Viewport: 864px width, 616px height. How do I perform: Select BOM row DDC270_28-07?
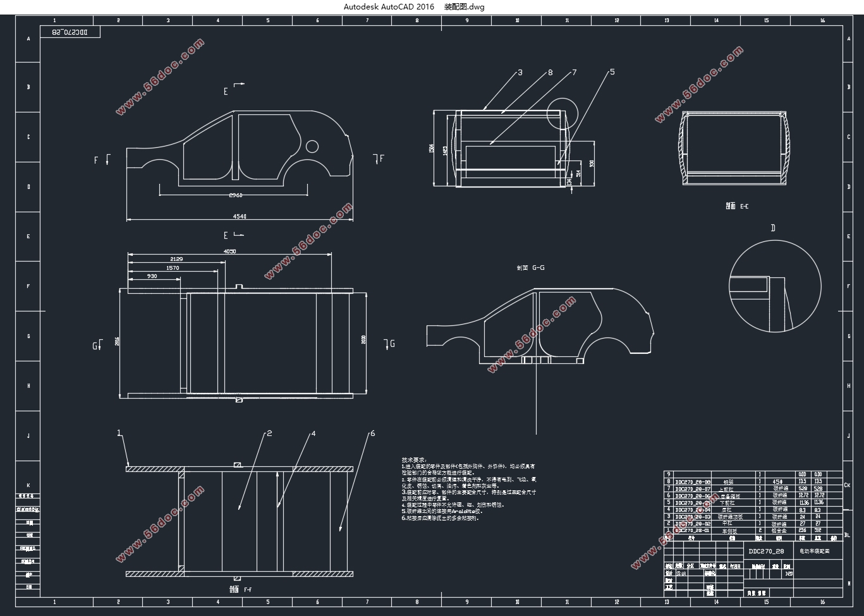[693, 488]
